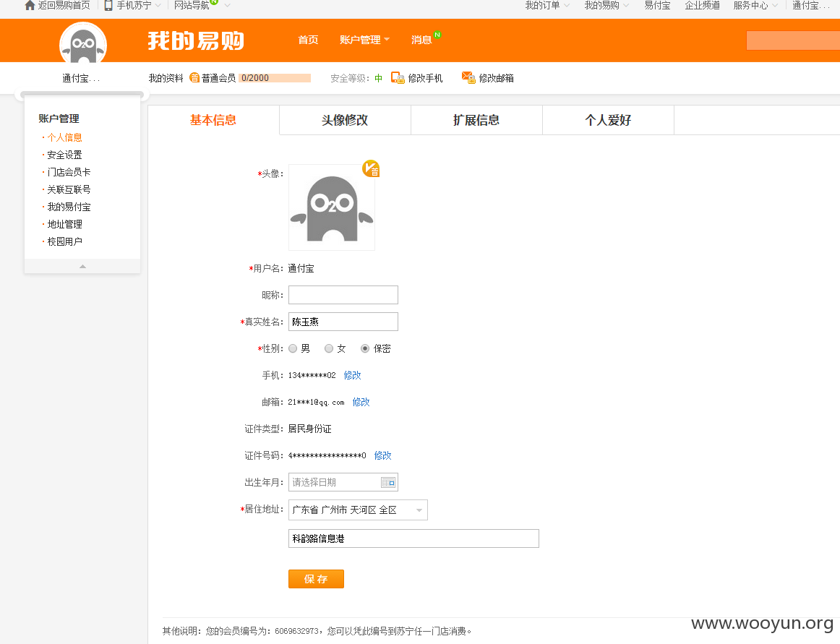The image size is (840, 644).
Task: Click 修改 link next to 证件号码
Action: [382, 455]
